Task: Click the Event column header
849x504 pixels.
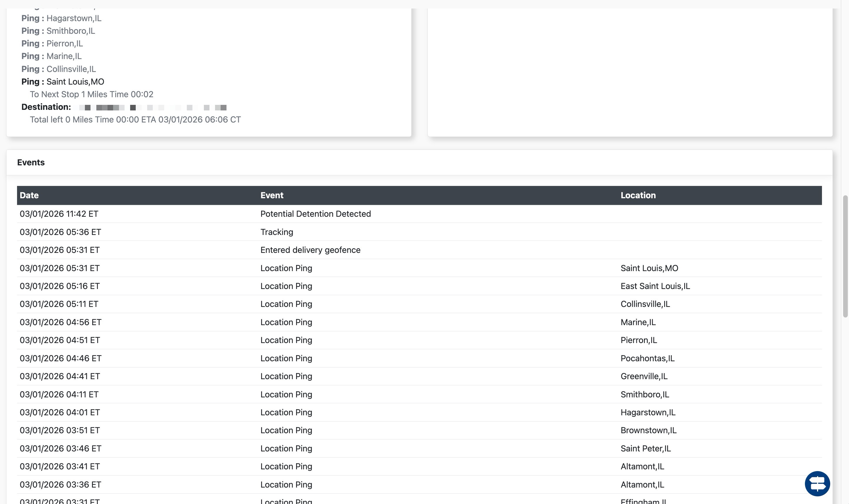Action: 272,195
